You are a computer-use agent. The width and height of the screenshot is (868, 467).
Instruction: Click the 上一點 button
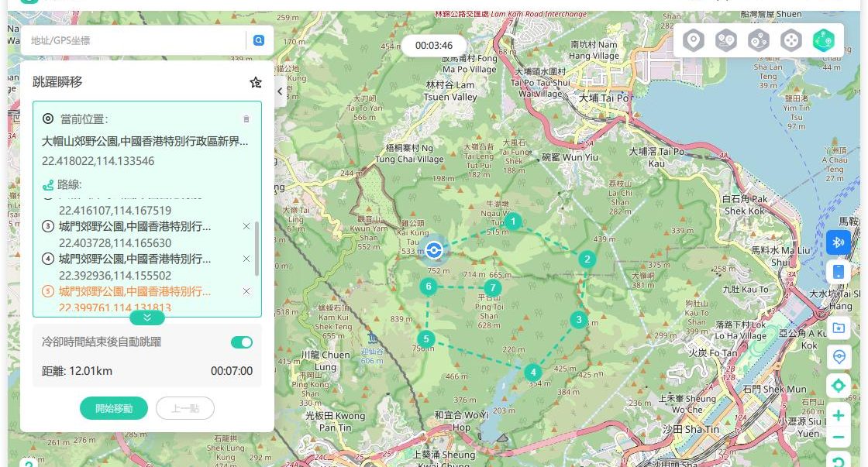(x=184, y=408)
